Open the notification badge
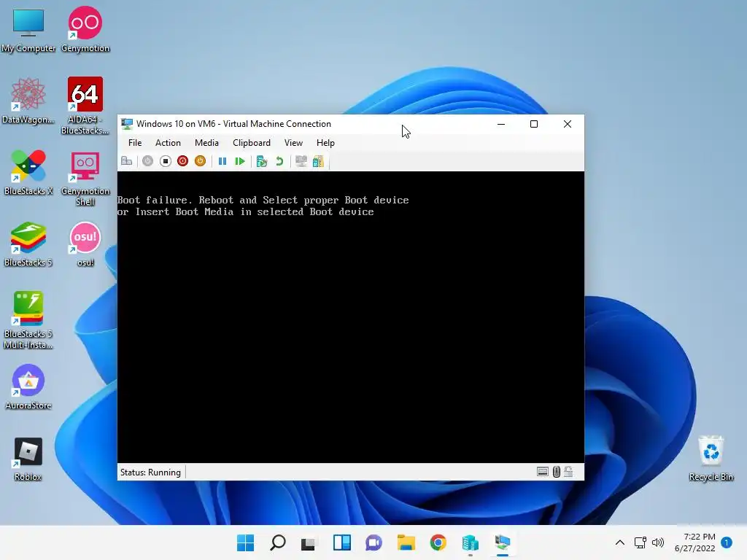The height and width of the screenshot is (560, 747). click(727, 542)
